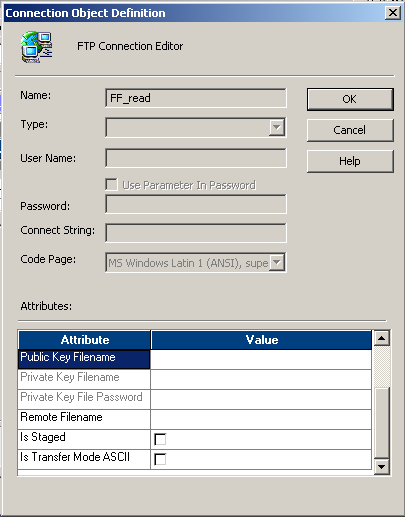Open Help for the connection editor
The height and width of the screenshot is (517, 405).
[350, 161]
